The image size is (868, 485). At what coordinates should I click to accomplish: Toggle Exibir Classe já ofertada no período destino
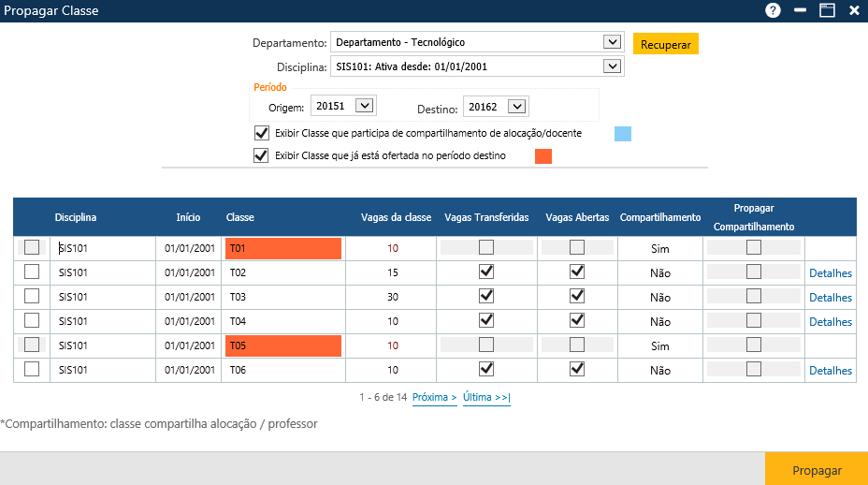(x=262, y=155)
